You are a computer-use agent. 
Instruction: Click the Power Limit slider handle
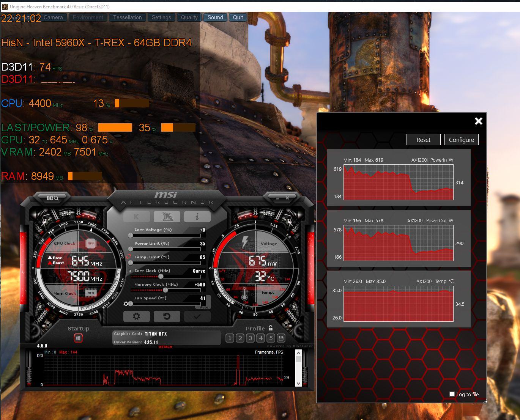[x=131, y=249]
